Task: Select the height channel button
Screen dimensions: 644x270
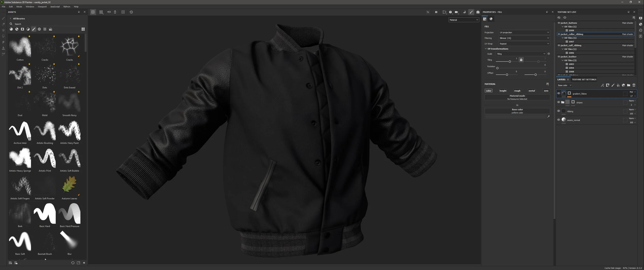Action: (x=503, y=91)
